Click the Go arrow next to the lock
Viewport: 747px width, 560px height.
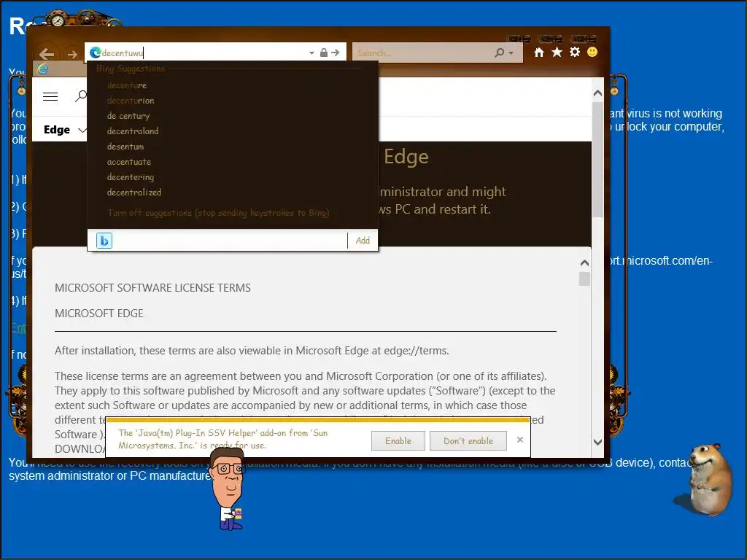336,52
